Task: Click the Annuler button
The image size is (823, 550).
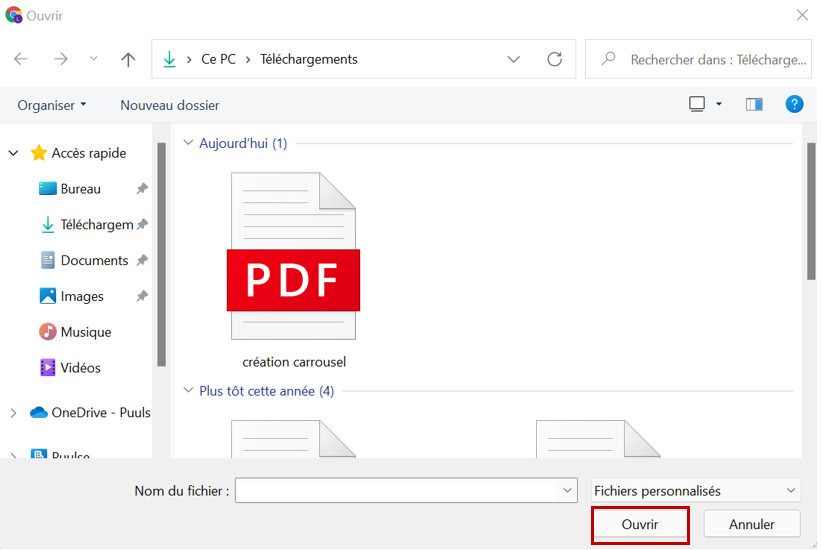Action: coord(752,524)
